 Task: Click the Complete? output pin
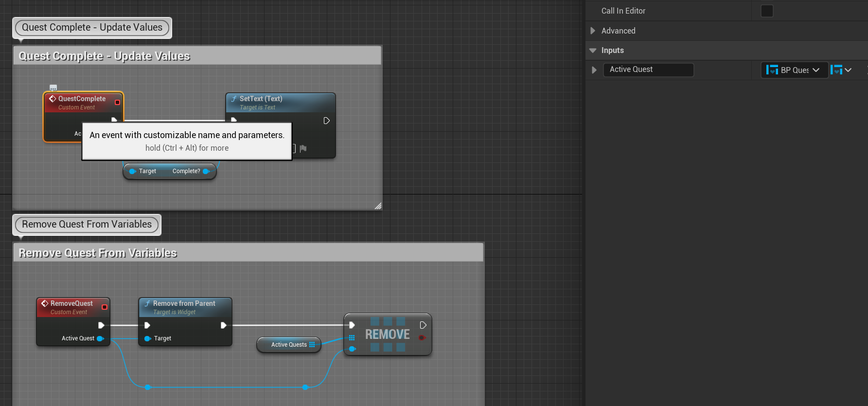point(206,171)
